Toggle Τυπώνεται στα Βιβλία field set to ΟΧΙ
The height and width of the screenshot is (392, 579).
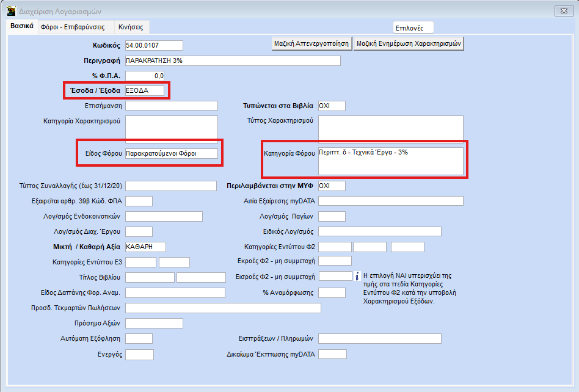(332, 106)
